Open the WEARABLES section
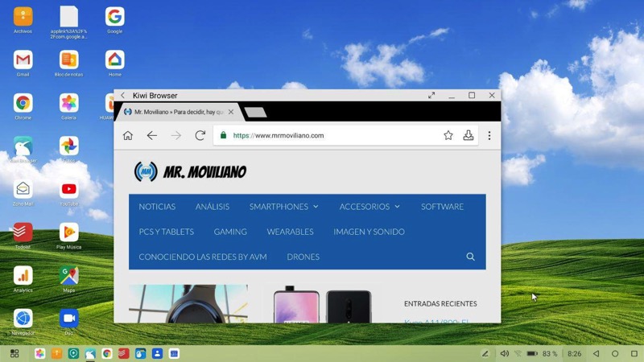The width and height of the screenshot is (644, 362). click(x=290, y=232)
